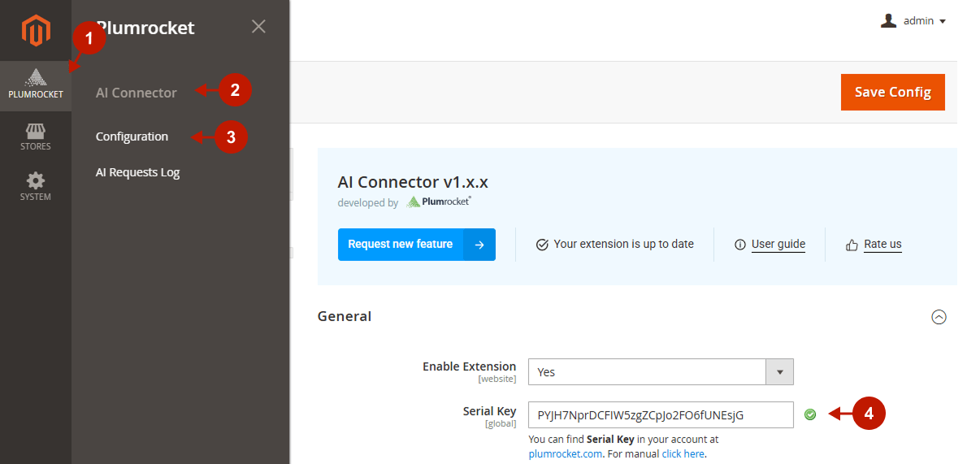980x464 pixels.
Task: Click the Save Config button
Action: (x=892, y=92)
